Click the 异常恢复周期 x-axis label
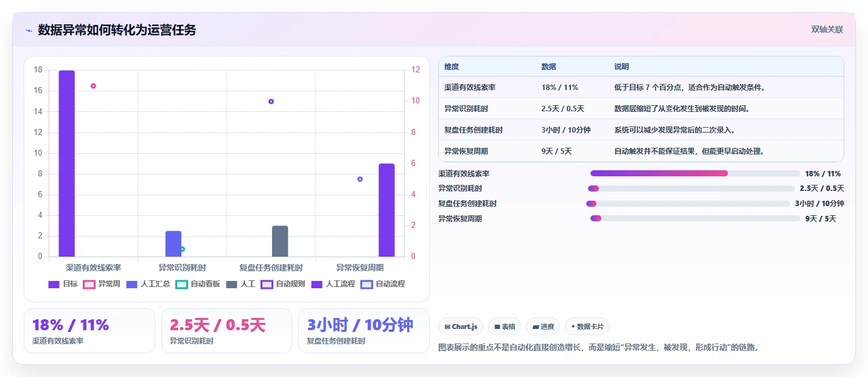The height and width of the screenshot is (377, 868). click(360, 268)
